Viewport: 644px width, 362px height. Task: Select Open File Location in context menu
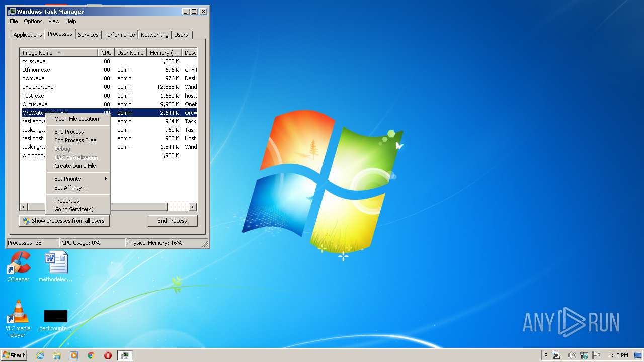point(78,119)
